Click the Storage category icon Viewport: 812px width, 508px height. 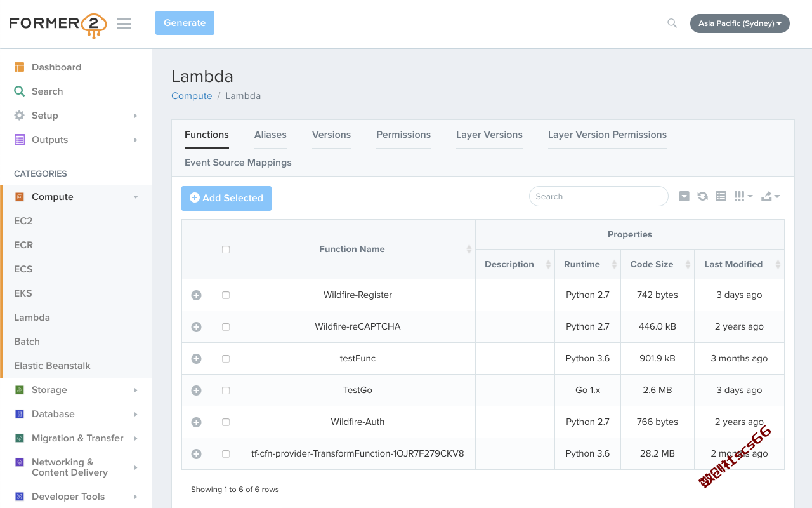coord(20,390)
